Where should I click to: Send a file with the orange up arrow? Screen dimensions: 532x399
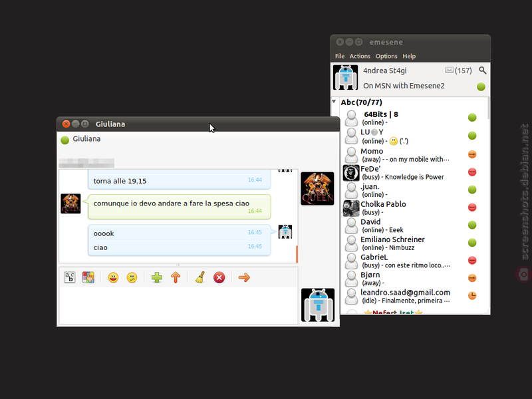point(176,277)
